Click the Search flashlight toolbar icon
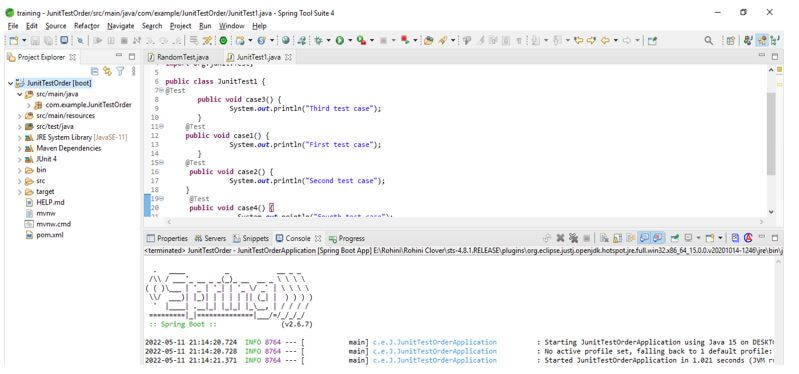The height and width of the screenshot is (374, 799). (442, 41)
